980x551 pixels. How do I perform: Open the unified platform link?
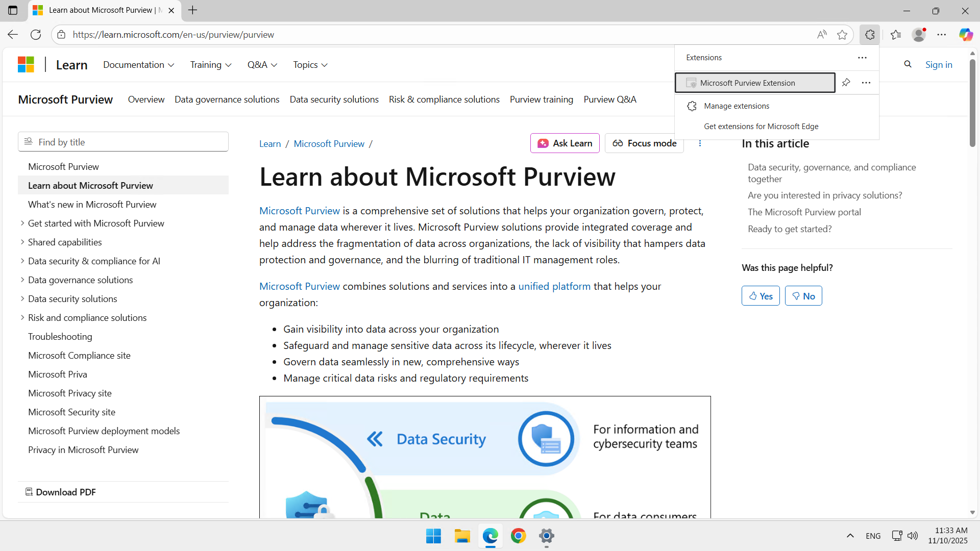coord(554,286)
